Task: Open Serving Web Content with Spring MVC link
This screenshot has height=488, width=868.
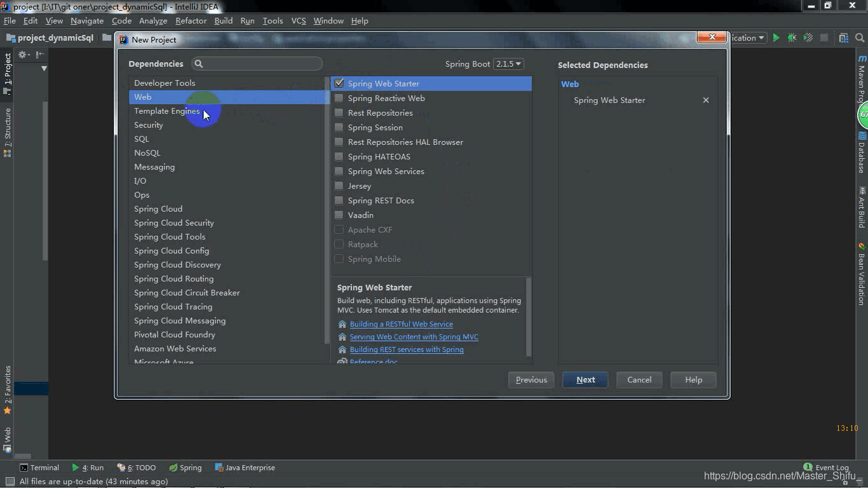Action: point(414,337)
